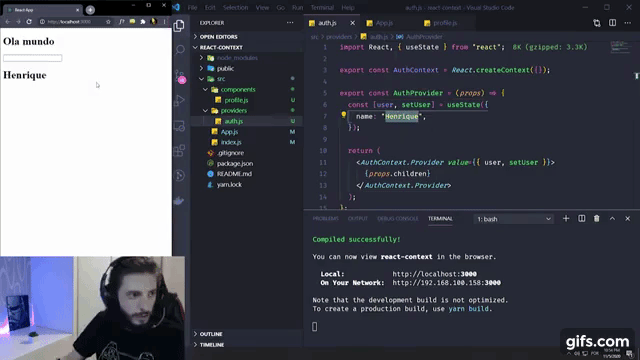This screenshot has width=640, height=360.
Task: Close the auth.js editor tab
Action: [352, 23]
